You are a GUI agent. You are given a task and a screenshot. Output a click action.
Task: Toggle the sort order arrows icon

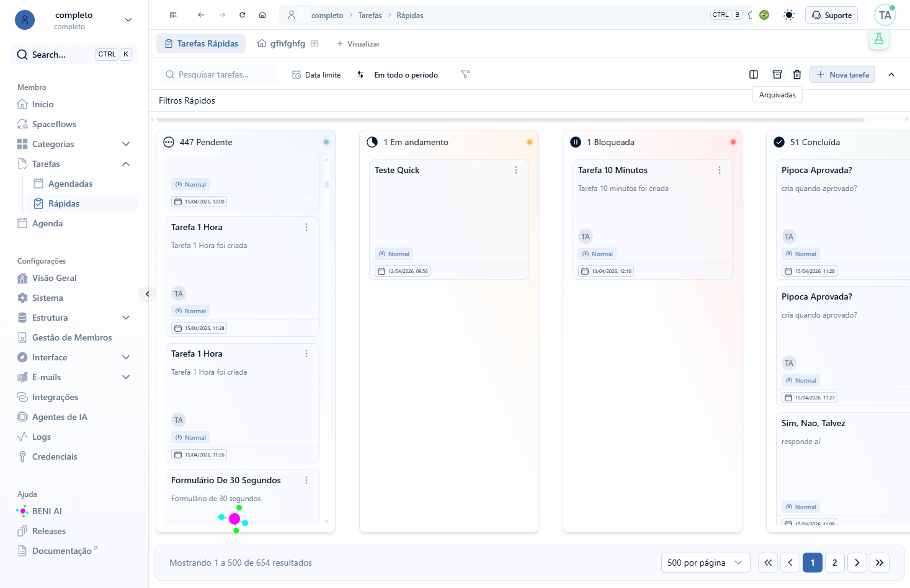pos(360,74)
